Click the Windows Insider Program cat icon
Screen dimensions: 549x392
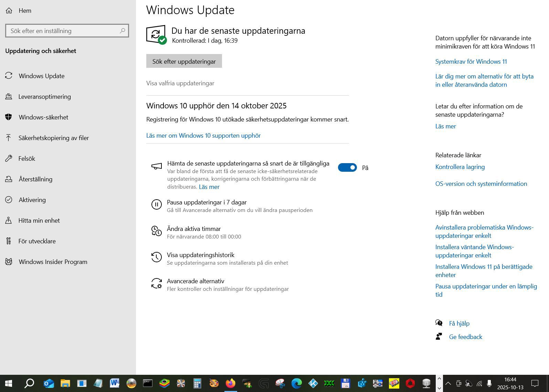pos(9,262)
